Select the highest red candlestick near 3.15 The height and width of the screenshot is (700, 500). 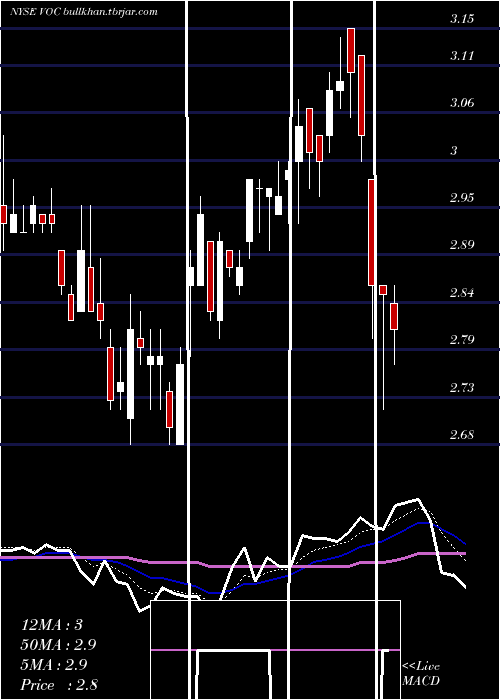coord(351,50)
